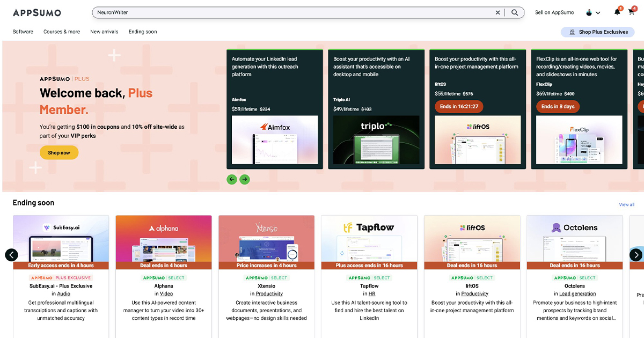Open SubEasy.ai card image
Viewport: 644px width, 338px height.
(61, 239)
